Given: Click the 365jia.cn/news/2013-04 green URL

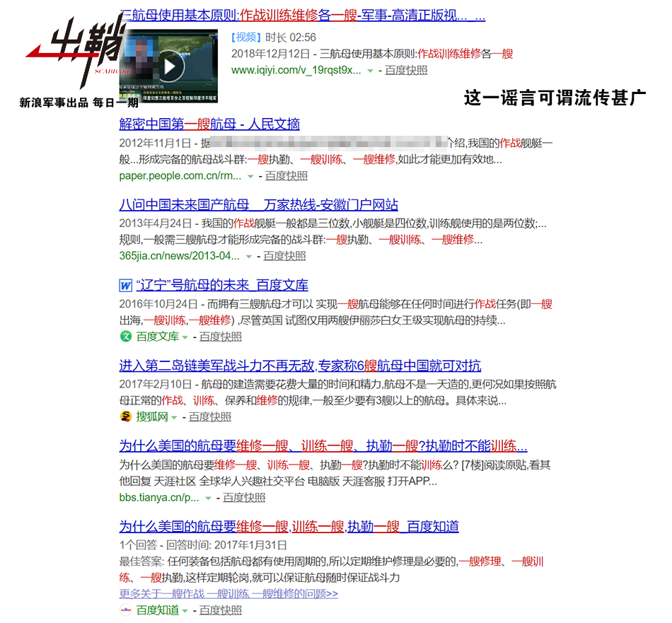Looking at the screenshot, I should (x=180, y=256).
